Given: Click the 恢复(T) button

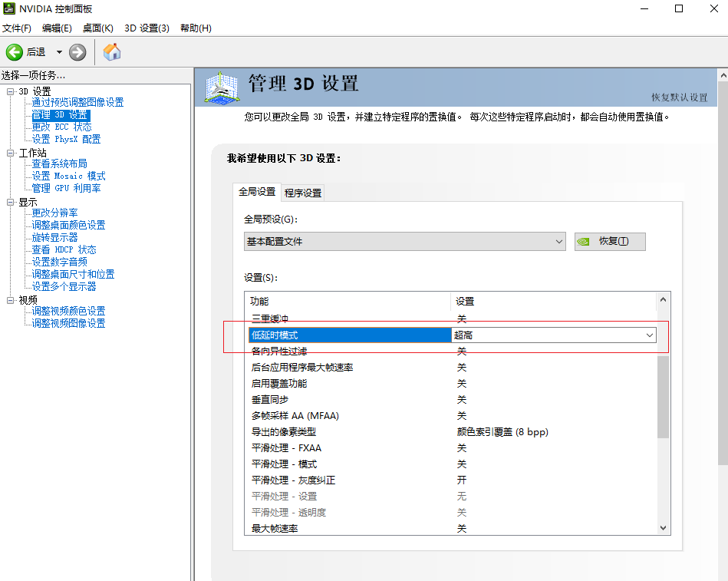Looking at the screenshot, I should tap(610, 242).
